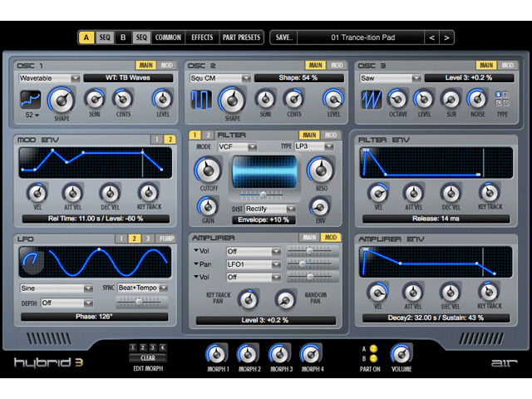Click the OSC 3 OCTAVE knob
This screenshot has height=399, width=532.
[x=397, y=100]
